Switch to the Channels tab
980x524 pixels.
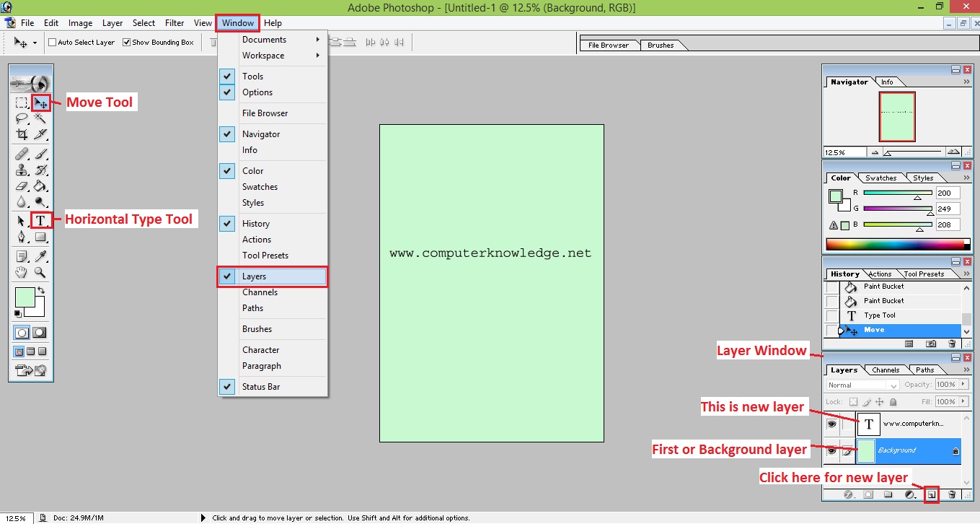pyautogui.click(x=886, y=370)
